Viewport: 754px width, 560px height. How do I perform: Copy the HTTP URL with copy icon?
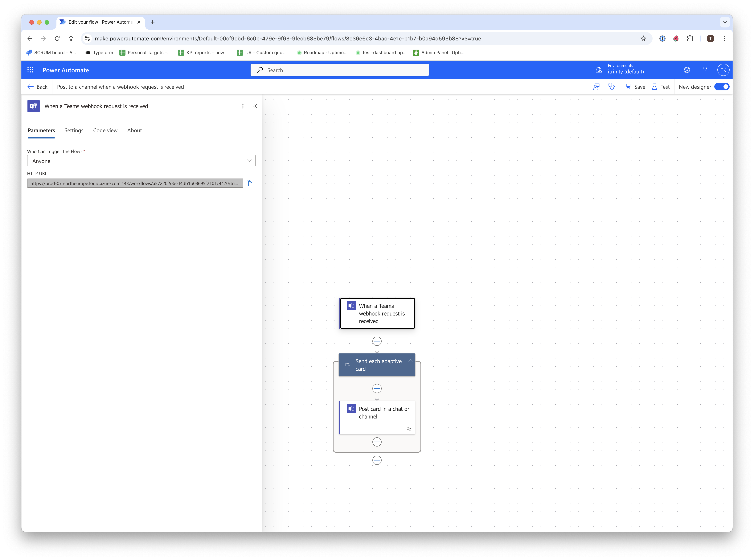250,183
